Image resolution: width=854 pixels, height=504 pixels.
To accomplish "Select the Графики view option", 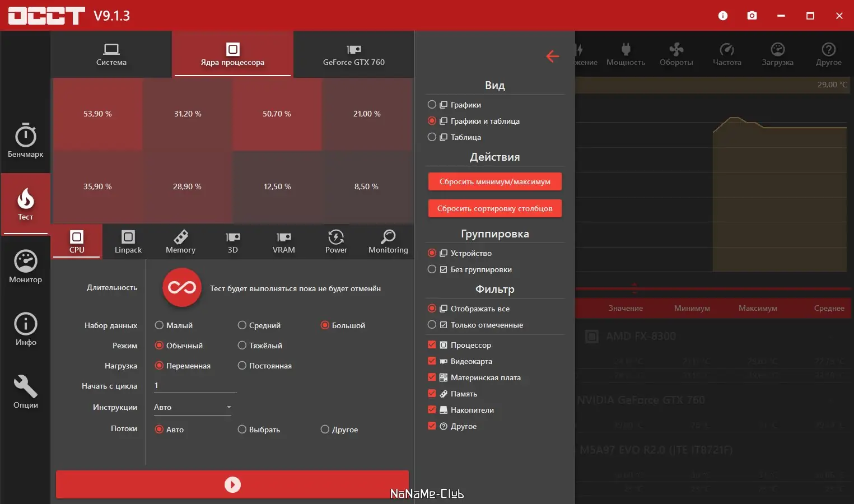I will pyautogui.click(x=432, y=105).
